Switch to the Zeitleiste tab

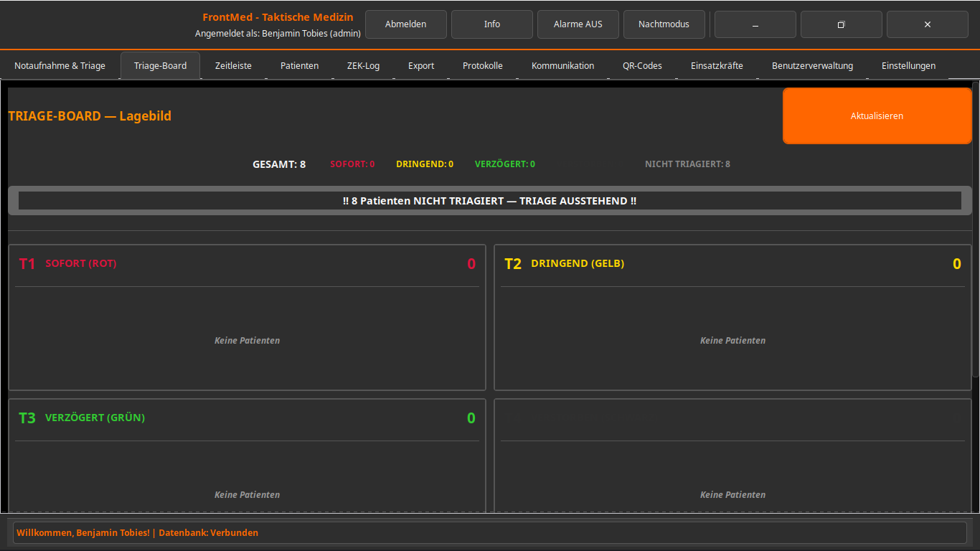233,65
